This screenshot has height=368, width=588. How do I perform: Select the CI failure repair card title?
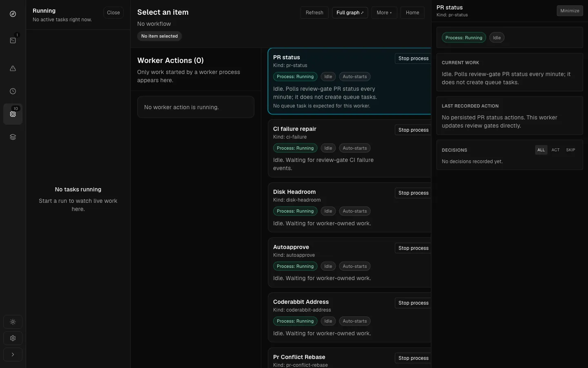pyautogui.click(x=295, y=129)
